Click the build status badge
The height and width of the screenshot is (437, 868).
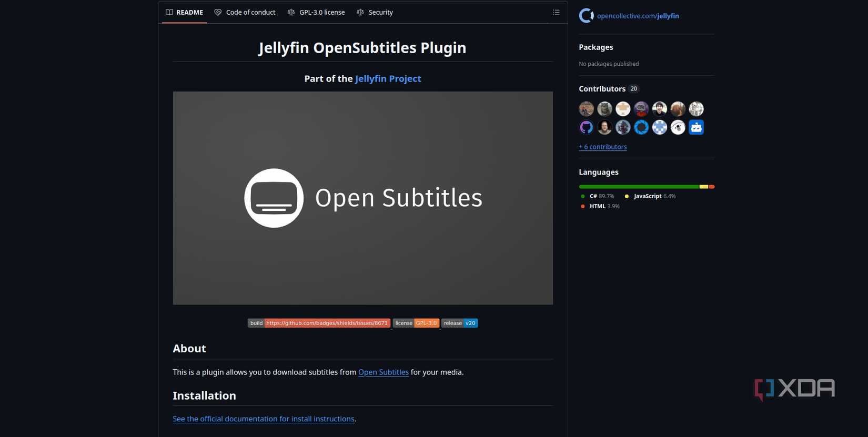[x=319, y=323]
